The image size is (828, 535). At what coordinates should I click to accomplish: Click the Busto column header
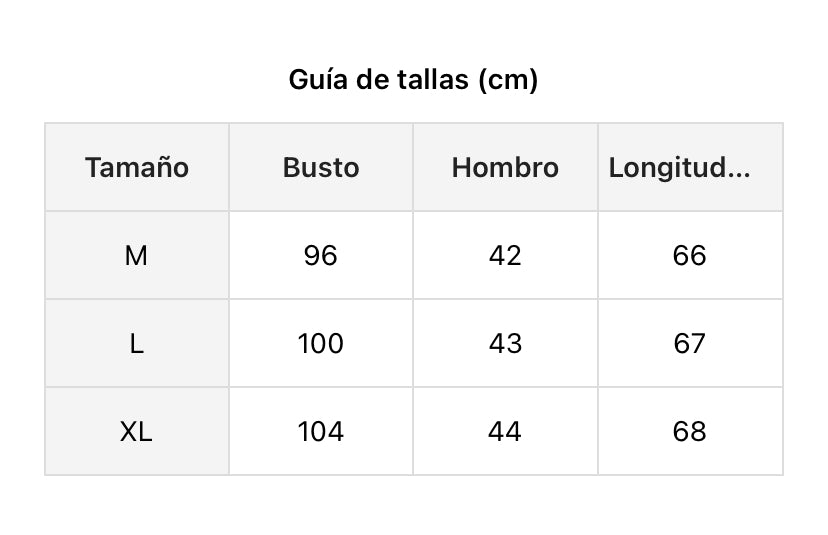(321, 167)
